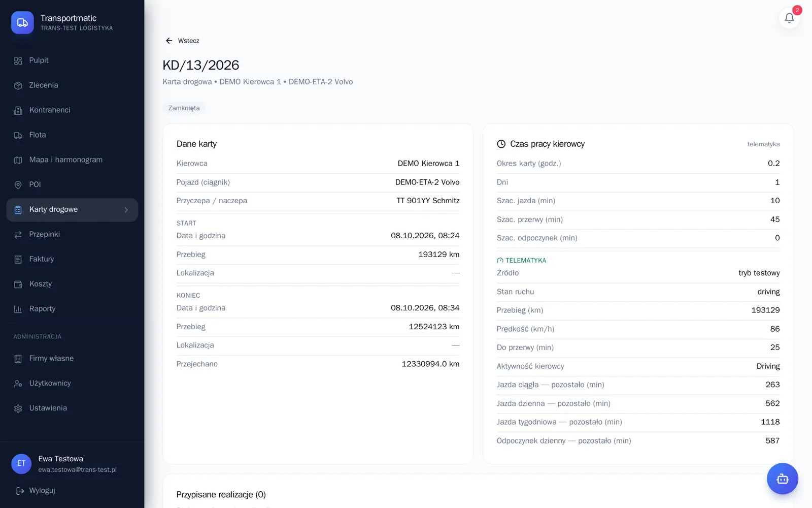Screen dimensions: 812x508
Task: Click the start date 08.10.2026, 08:24
Action: click(x=425, y=236)
